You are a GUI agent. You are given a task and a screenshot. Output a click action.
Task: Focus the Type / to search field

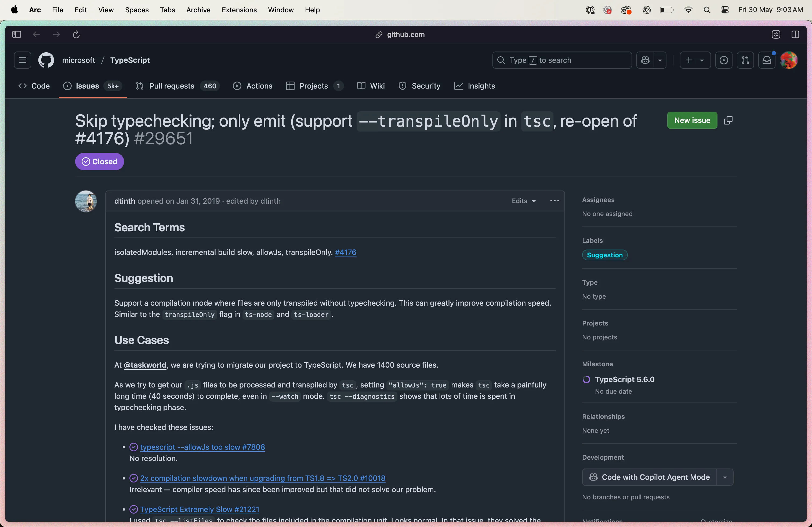click(x=562, y=60)
